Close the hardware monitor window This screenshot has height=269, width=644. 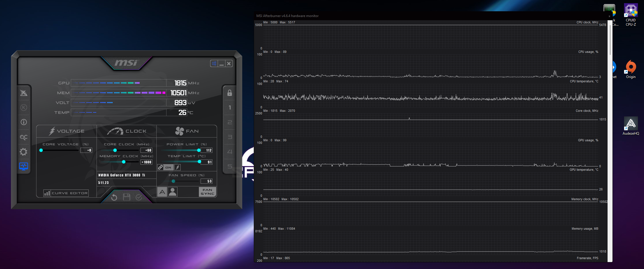(x=609, y=16)
